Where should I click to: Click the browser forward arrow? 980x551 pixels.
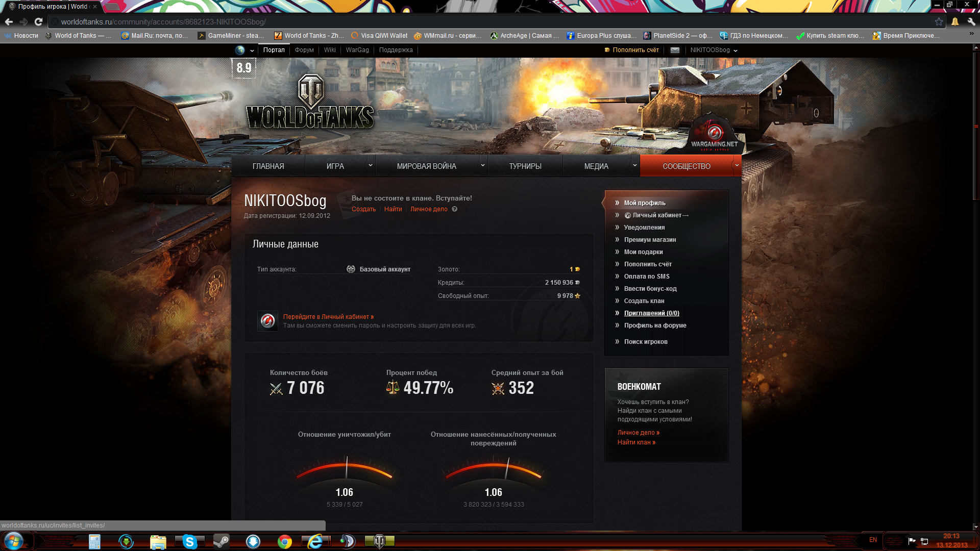(23, 22)
